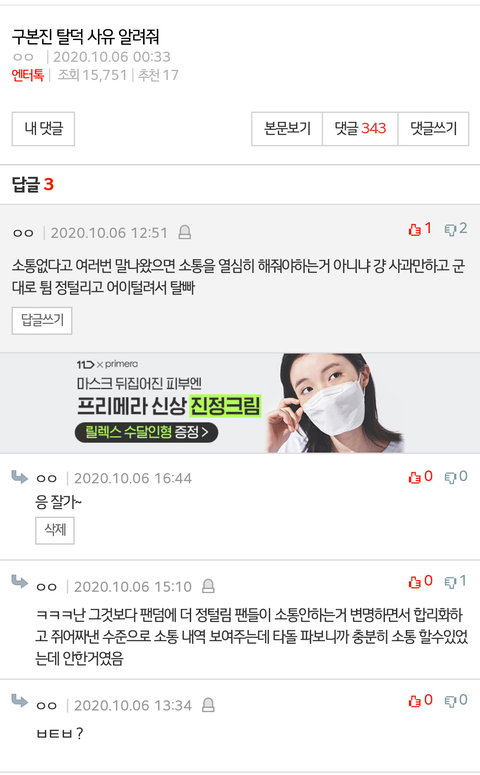Click lock icon next to 13:34 timestamp
Viewport: 480px width, 775px height.
208,704
